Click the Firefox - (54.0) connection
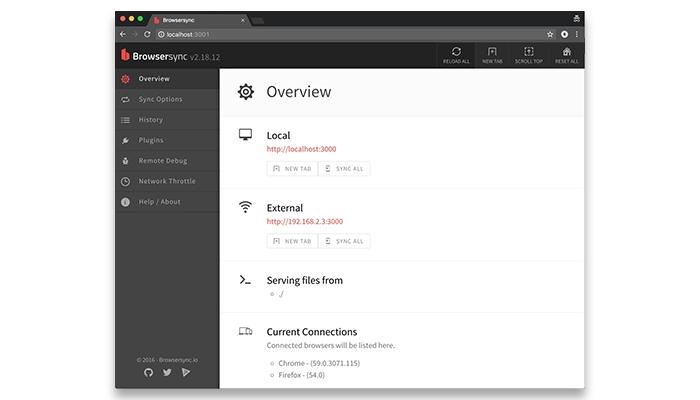 pyautogui.click(x=301, y=375)
